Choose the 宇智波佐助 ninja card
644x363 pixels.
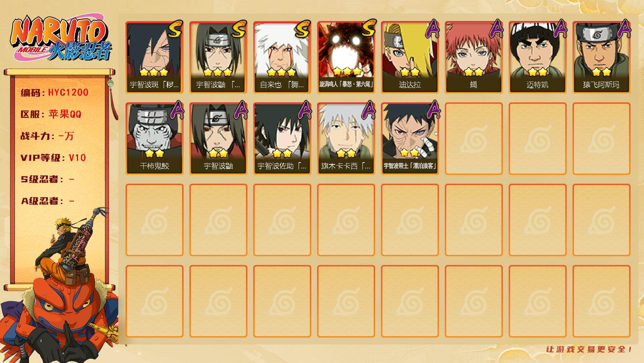pyautogui.click(x=282, y=139)
